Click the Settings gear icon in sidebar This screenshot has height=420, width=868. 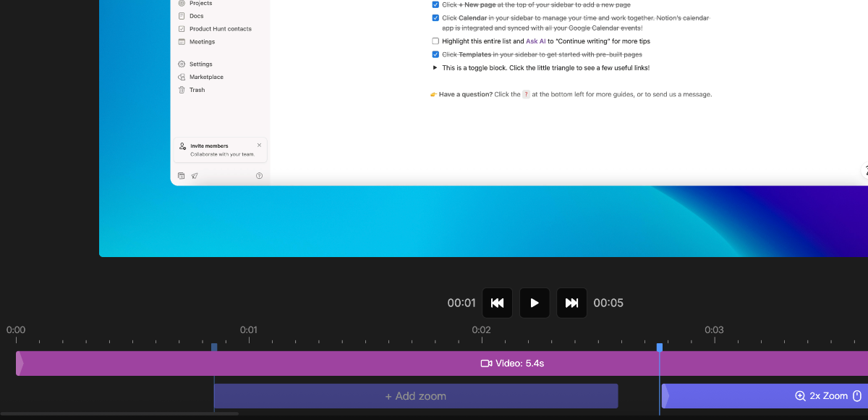[x=182, y=64]
